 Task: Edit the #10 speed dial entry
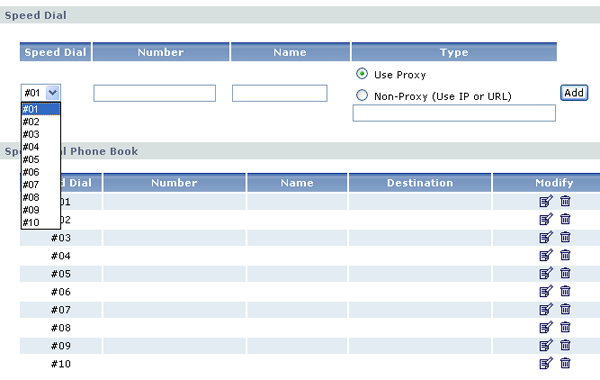click(546, 363)
